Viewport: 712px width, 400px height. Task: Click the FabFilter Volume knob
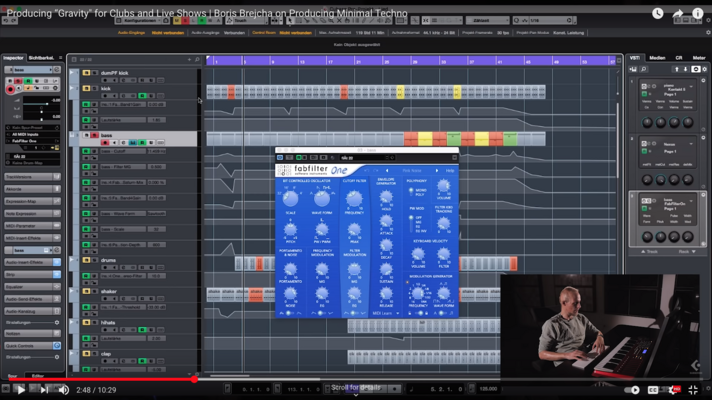(443, 185)
